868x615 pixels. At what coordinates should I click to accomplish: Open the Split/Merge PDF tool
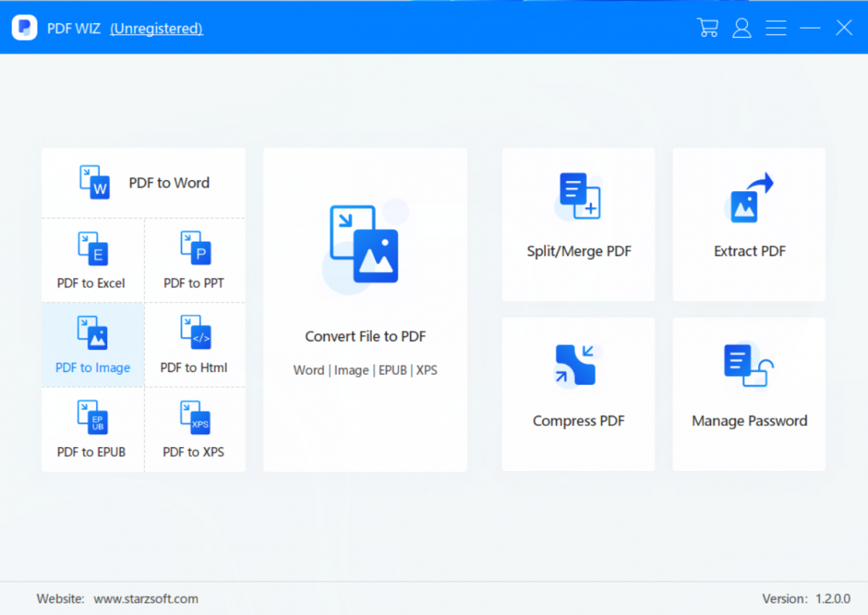(x=578, y=224)
